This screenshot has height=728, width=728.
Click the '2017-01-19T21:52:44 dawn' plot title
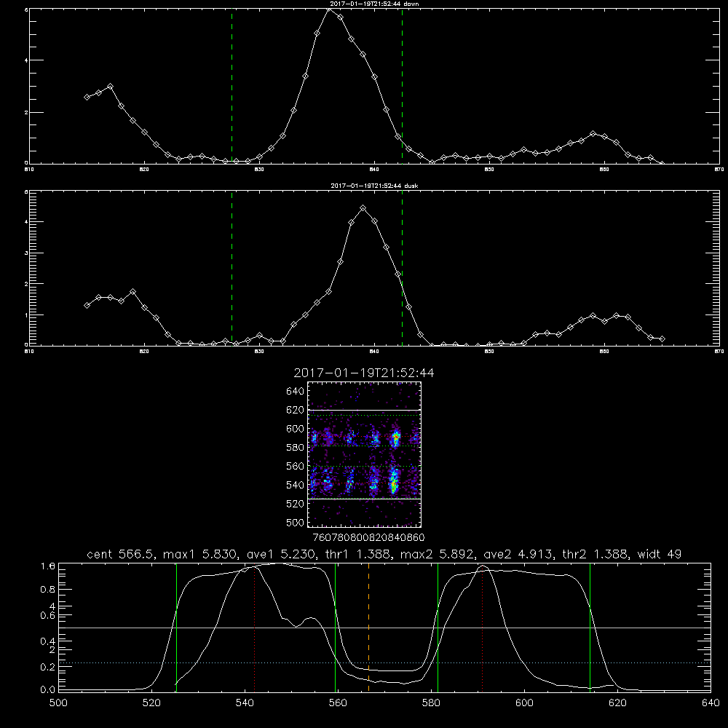374,4
